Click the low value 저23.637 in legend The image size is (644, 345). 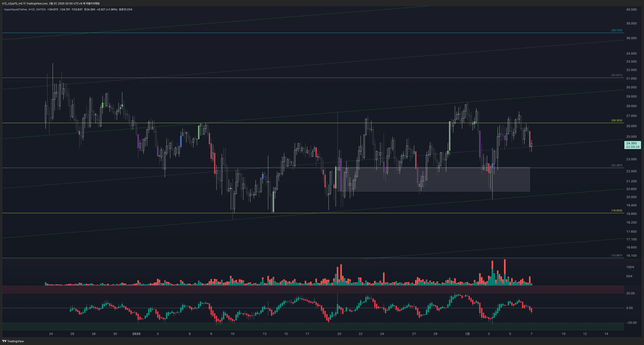(77, 9)
